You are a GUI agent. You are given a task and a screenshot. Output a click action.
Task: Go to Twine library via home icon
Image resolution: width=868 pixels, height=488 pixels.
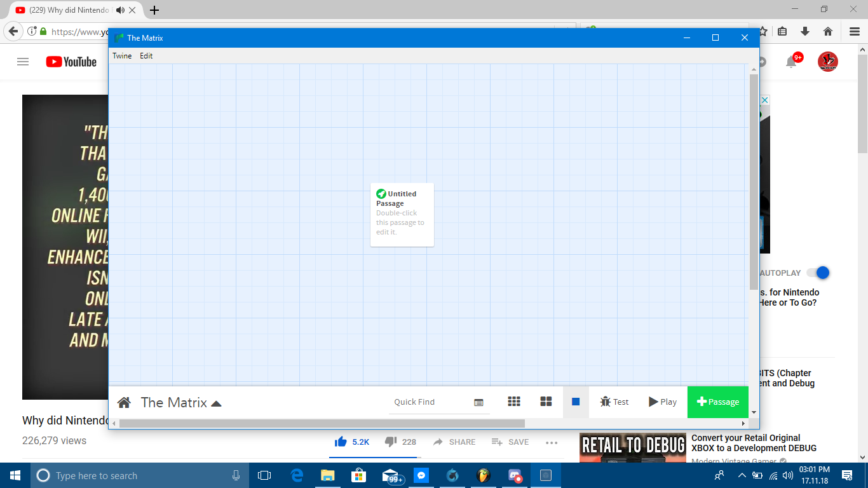pyautogui.click(x=125, y=402)
